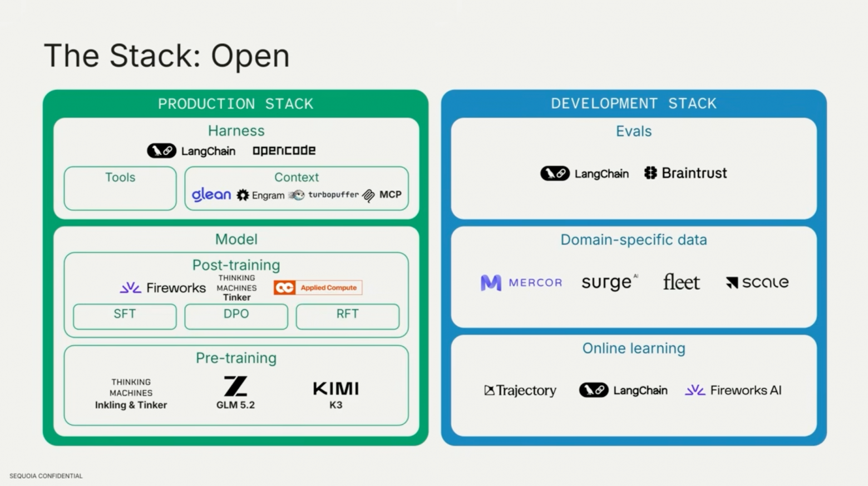Click the RFT box

[x=347, y=316]
